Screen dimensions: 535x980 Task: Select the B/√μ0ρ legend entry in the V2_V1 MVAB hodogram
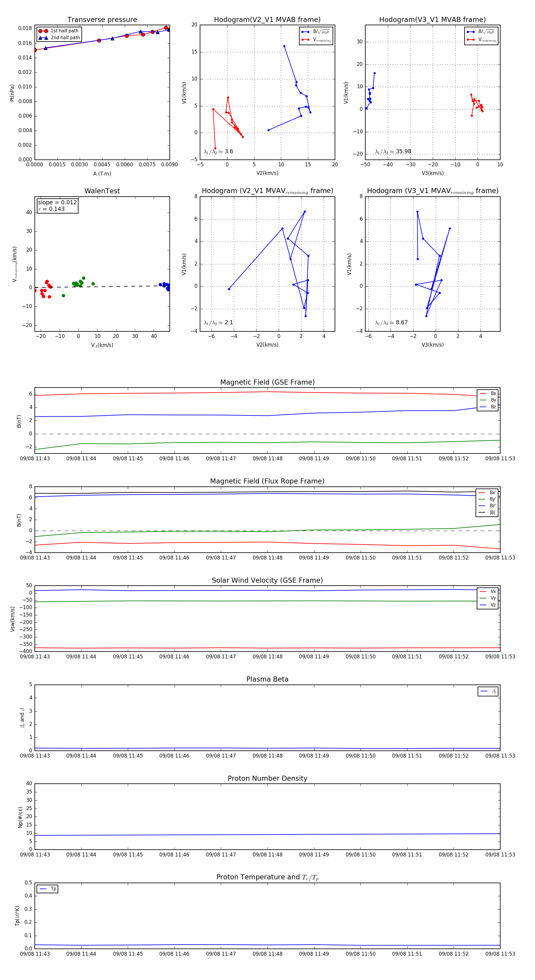pos(316,31)
